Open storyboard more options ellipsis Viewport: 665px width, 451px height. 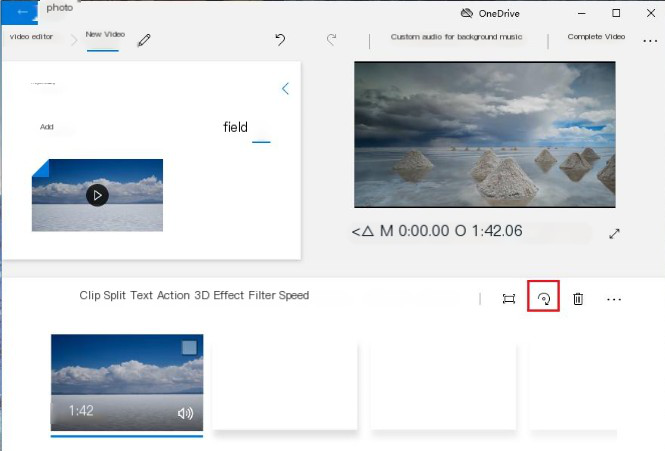pyautogui.click(x=614, y=299)
